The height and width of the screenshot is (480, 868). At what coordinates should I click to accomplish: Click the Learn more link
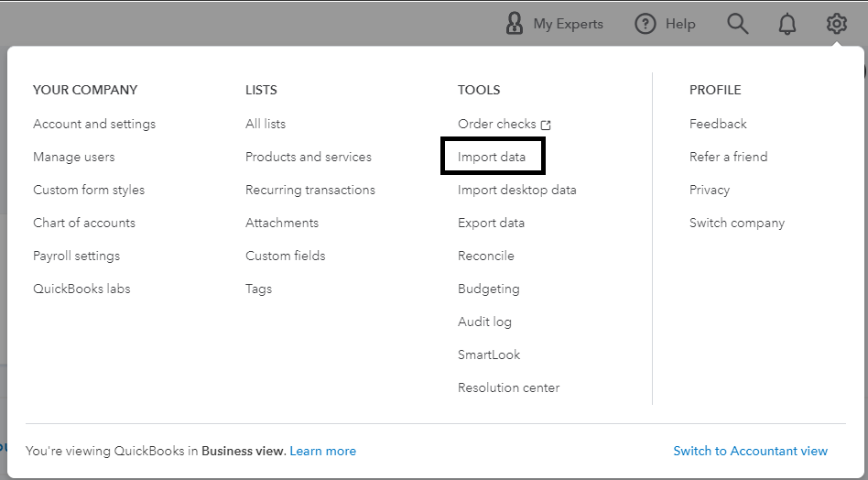322,451
